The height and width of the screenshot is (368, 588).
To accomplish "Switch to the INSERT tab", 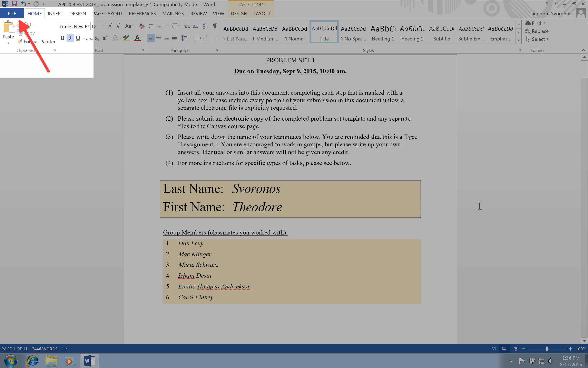I will (55, 14).
